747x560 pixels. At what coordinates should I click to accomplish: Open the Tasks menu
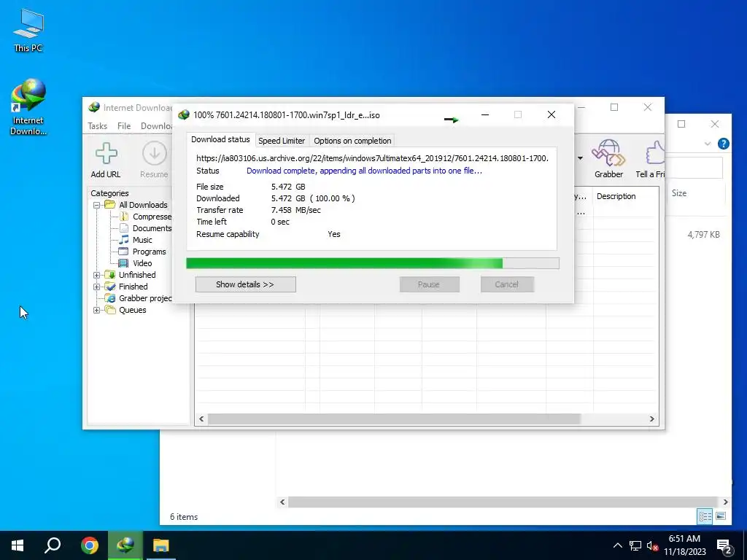coord(97,125)
